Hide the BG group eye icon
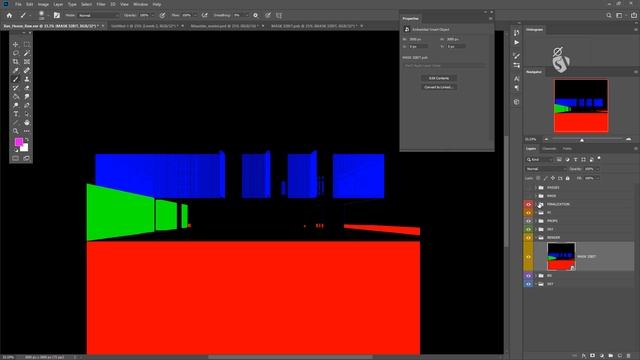This screenshot has height=360, width=640. (x=528, y=276)
